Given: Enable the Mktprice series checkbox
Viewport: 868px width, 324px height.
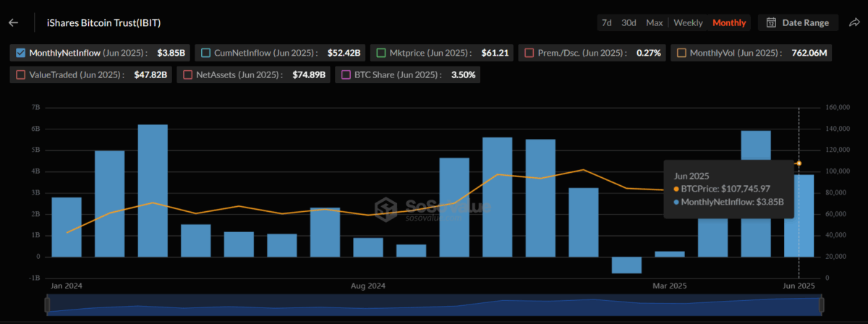Looking at the screenshot, I should (x=380, y=53).
